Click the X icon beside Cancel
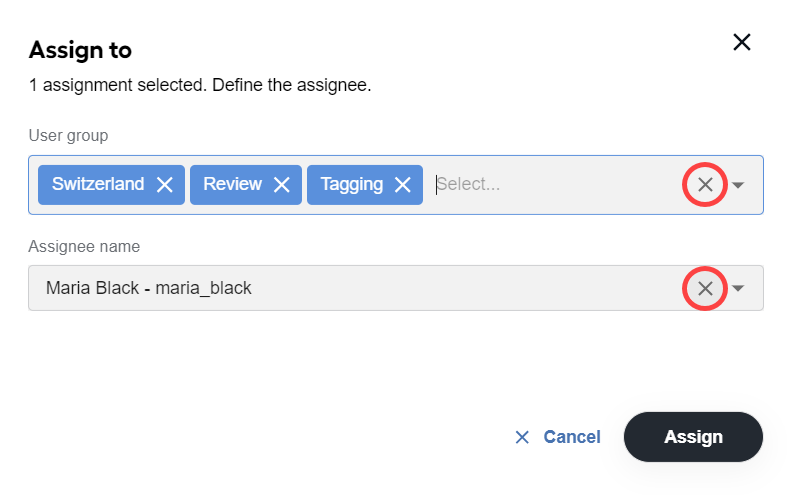 522,437
